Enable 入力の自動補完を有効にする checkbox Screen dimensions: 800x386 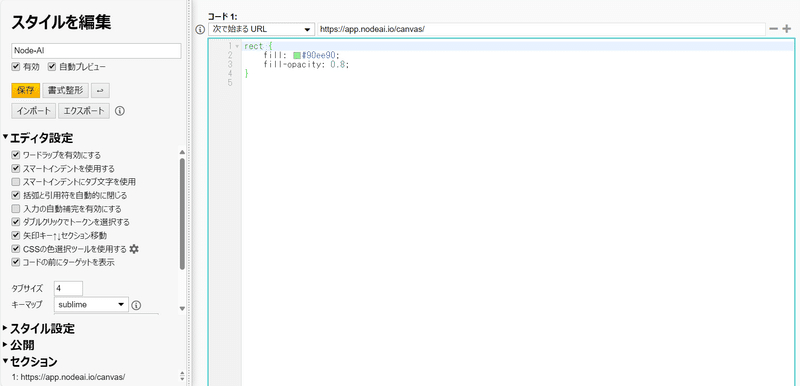click(16, 209)
